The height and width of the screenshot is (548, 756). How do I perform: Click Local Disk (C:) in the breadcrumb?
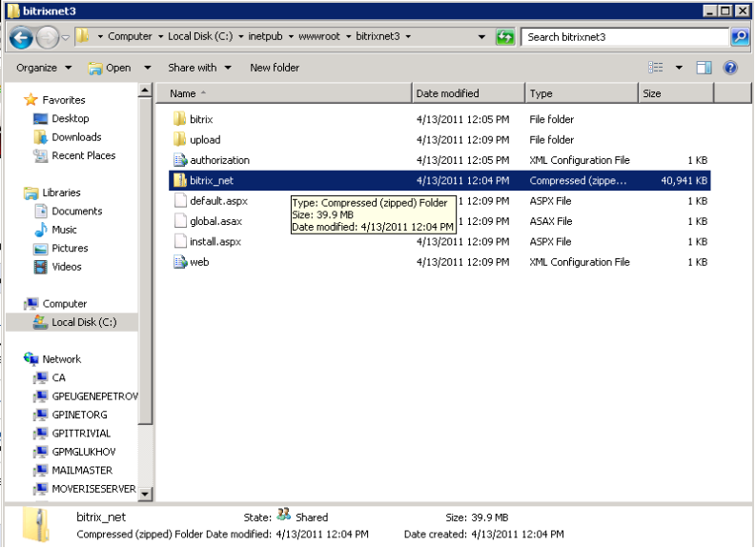[200, 36]
